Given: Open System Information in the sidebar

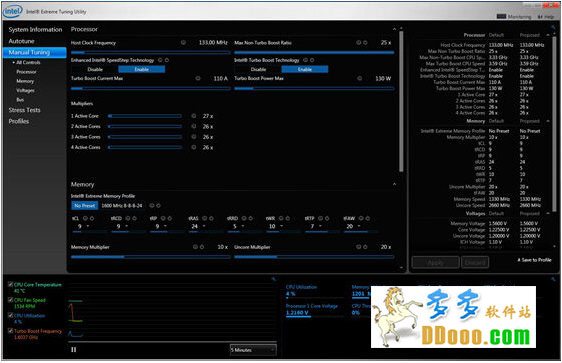Looking at the screenshot, I should (x=35, y=29).
